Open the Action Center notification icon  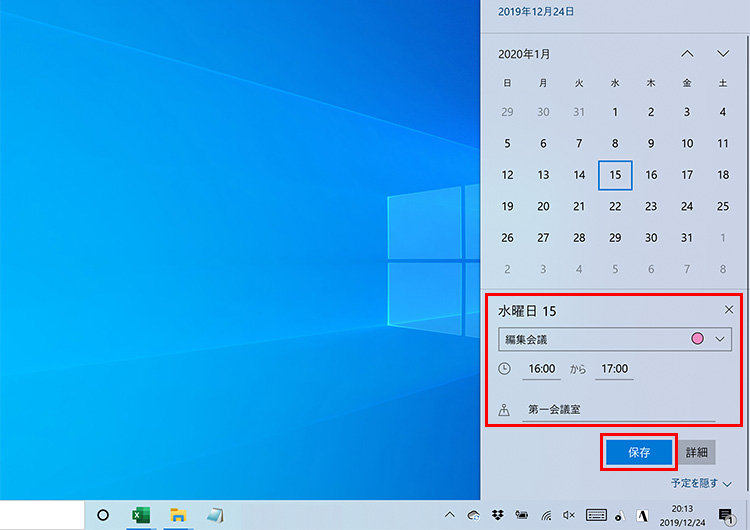[726, 515]
